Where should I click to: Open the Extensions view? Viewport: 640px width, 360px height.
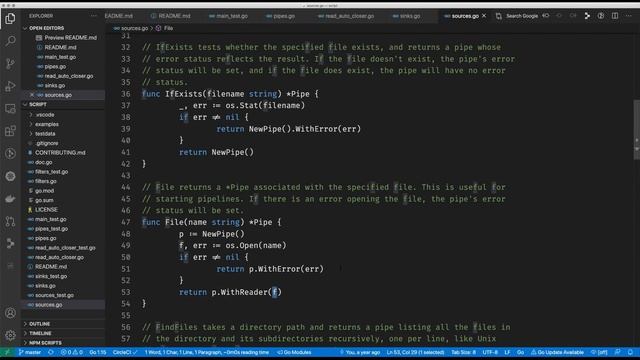point(10,131)
